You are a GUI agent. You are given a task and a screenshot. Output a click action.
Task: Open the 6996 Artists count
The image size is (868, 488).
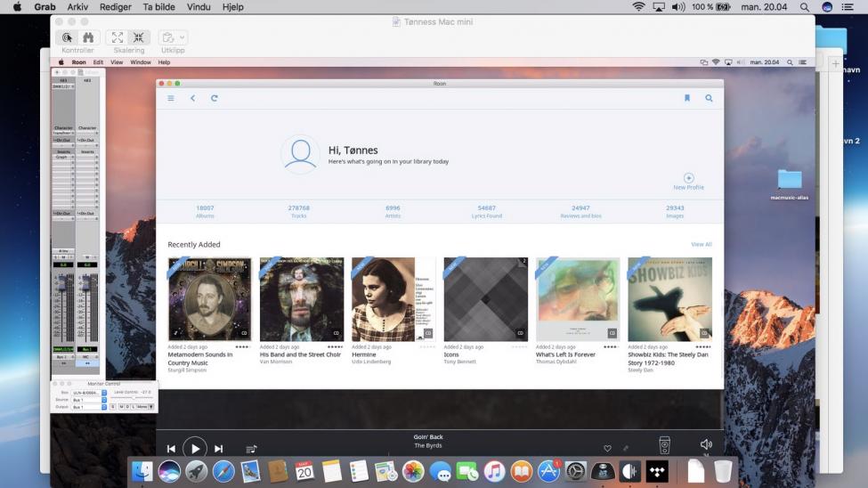393,212
